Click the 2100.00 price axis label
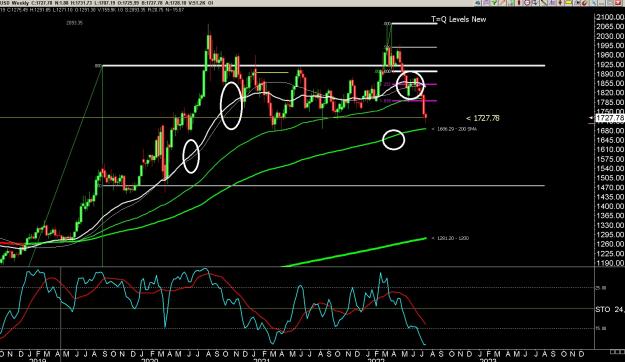This screenshot has width=625, height=362. (x=610, y=17)
